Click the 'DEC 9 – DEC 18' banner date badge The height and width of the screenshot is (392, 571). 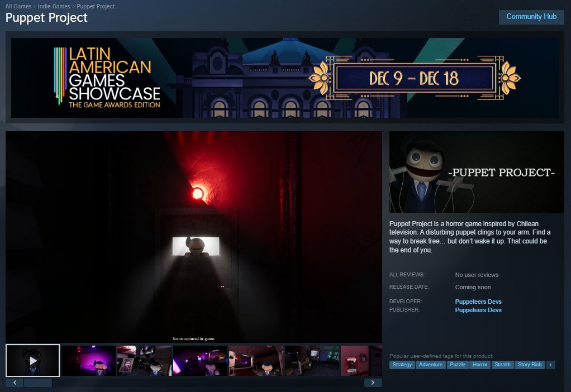coord(415,78)
